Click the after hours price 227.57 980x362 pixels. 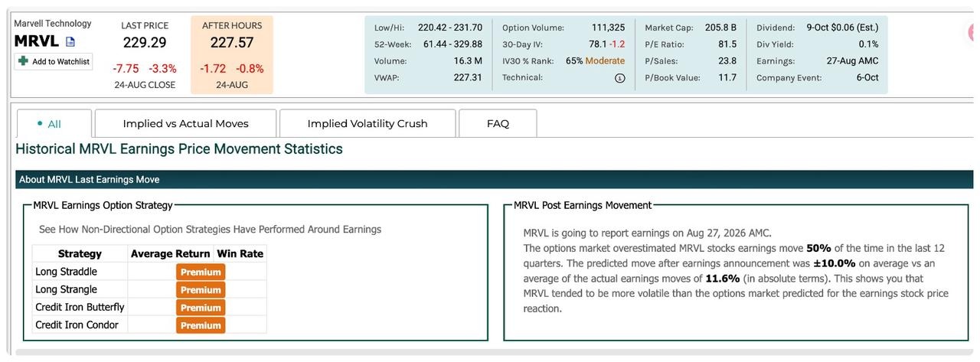coord(232,43)
